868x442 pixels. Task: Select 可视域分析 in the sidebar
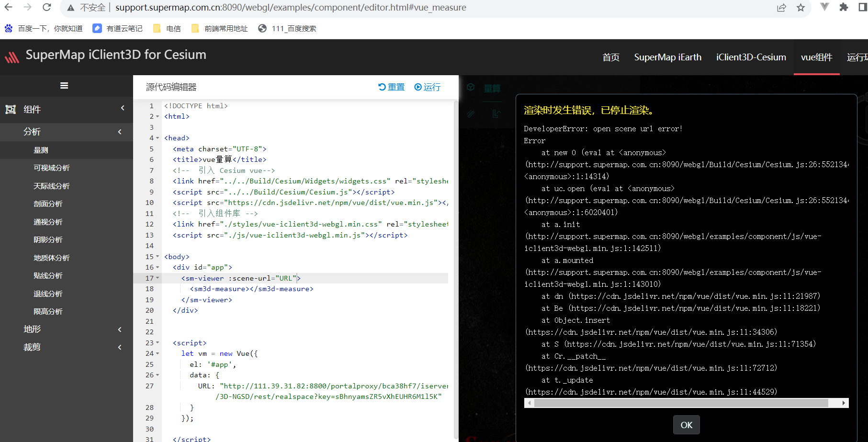[x=52, y=168]
